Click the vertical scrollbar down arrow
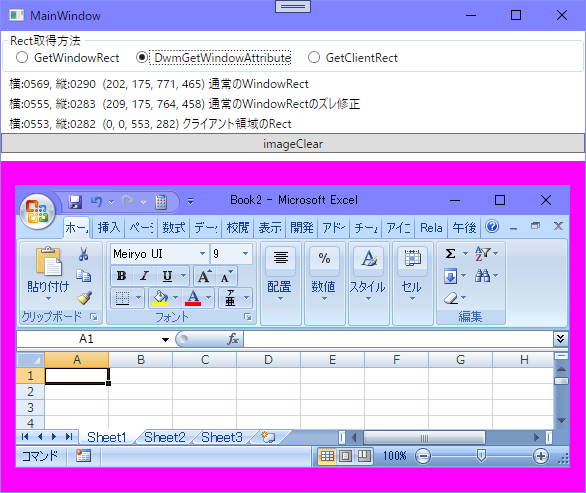This screenshot has width=586, height=493. click(x=561, y=420)
